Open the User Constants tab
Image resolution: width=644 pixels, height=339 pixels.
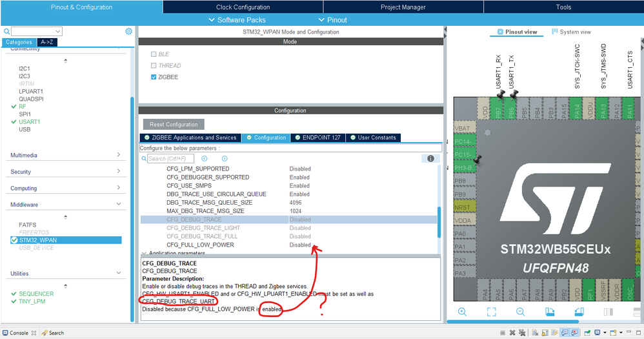point(373,138)
